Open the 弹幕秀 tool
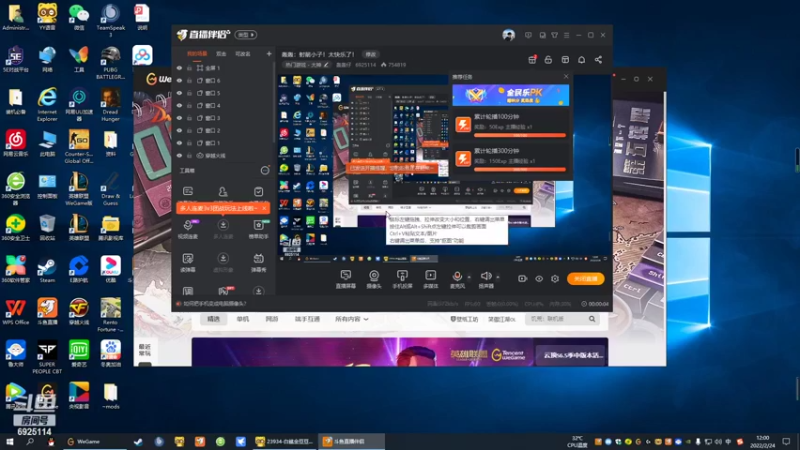 click(x=258, y=262)
